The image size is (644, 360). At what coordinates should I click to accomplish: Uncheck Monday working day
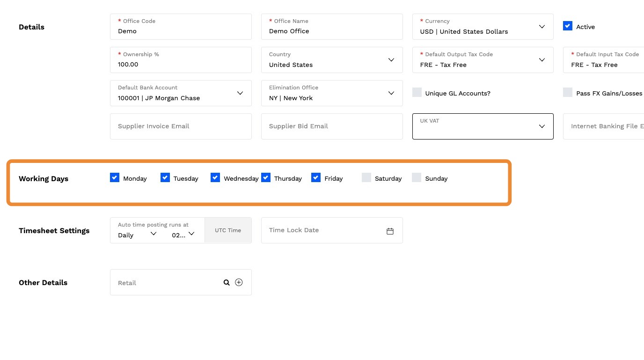115,177
